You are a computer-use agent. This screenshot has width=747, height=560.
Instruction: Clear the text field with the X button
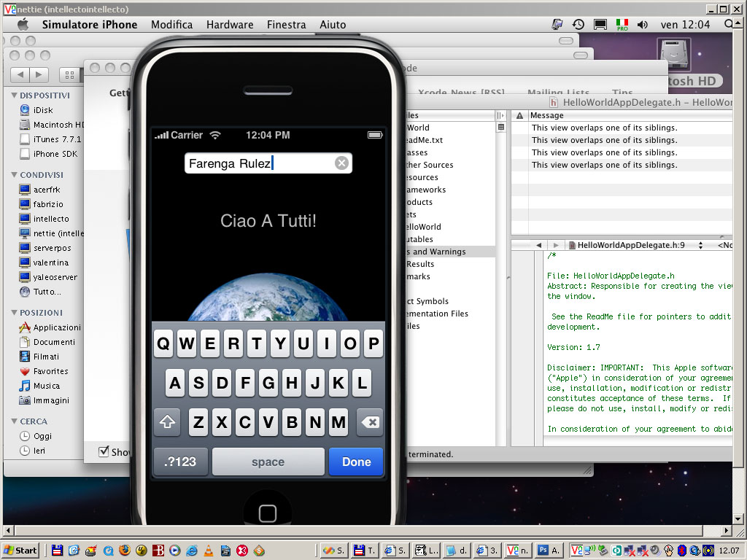341,163
